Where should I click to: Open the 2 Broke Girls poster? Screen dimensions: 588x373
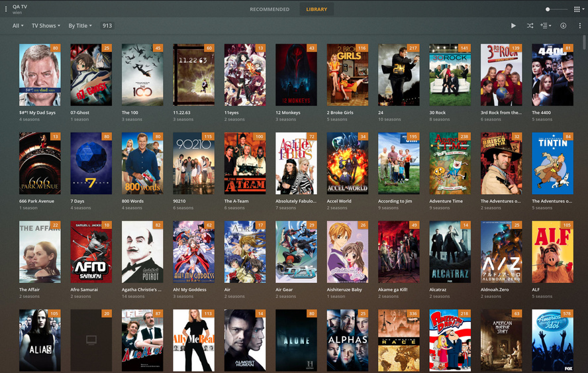pos(347,75)
